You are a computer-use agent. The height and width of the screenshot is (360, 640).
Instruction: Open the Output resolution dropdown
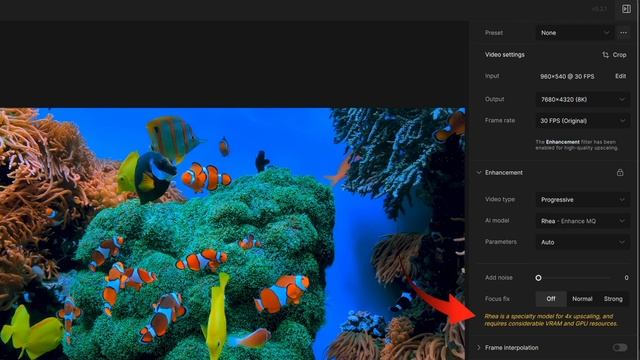coord(582,99)
